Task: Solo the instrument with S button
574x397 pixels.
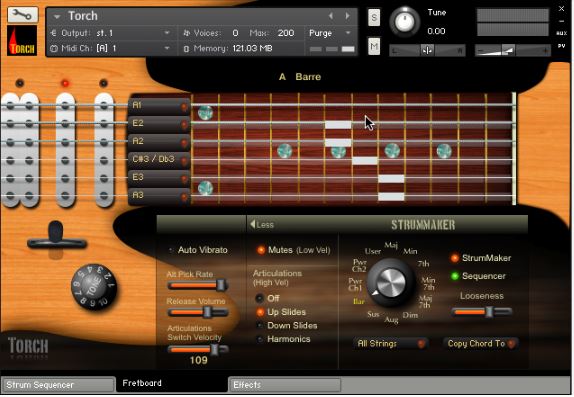Action: click(374, 18)
